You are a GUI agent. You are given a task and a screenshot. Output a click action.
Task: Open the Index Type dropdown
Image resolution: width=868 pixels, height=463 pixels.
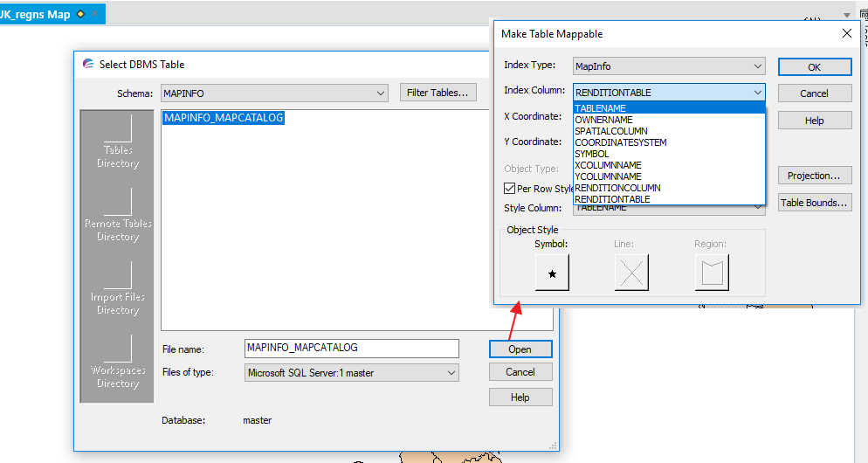(757, 66)
